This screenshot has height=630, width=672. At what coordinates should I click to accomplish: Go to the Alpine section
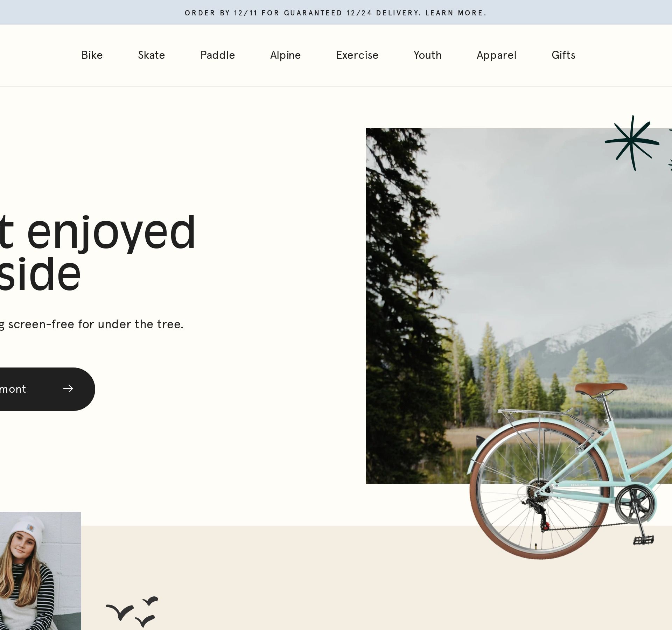tap(286, 55)
